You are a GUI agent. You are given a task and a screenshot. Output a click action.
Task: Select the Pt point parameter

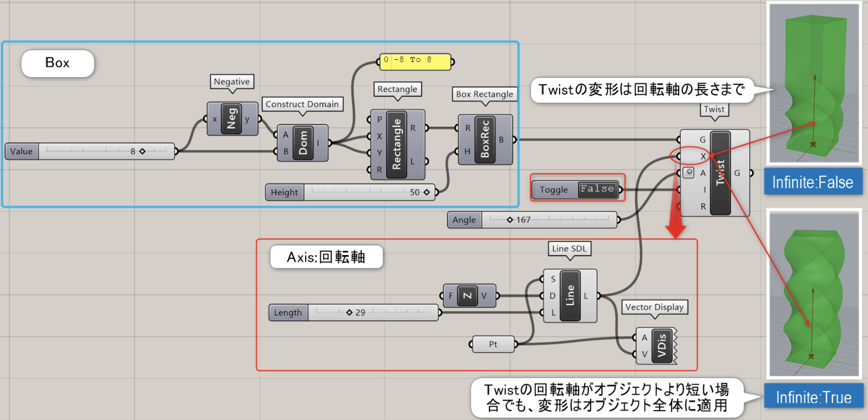[493, 344]
